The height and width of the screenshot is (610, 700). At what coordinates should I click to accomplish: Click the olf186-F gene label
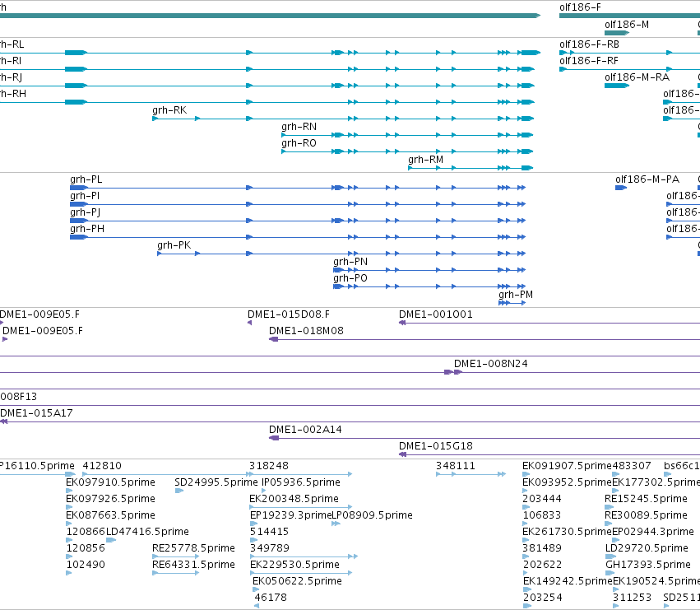(580, 7)
